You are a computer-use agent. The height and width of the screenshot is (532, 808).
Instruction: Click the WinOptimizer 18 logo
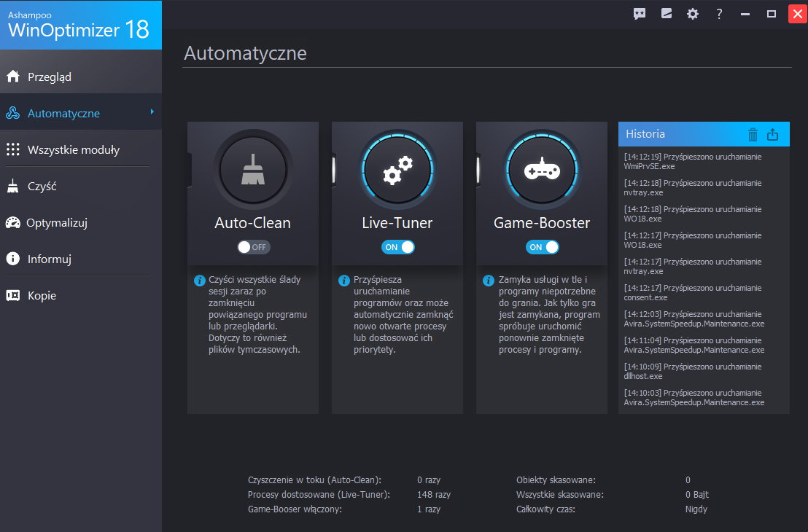81,25
